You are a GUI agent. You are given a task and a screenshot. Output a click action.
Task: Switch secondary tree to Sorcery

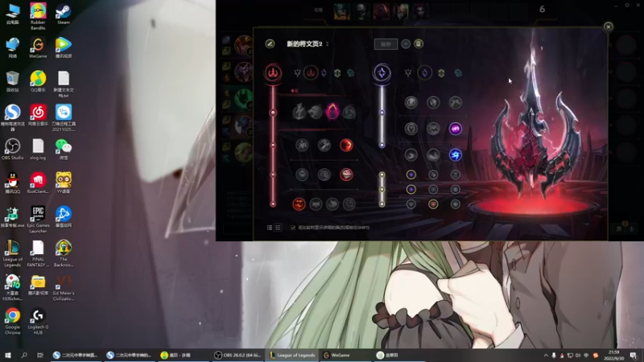pyautogui.click(x=425, y=73)
